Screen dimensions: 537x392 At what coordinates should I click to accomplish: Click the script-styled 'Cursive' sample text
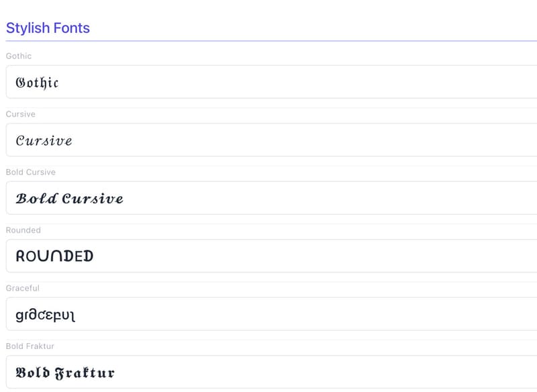(x=44, y=141)
